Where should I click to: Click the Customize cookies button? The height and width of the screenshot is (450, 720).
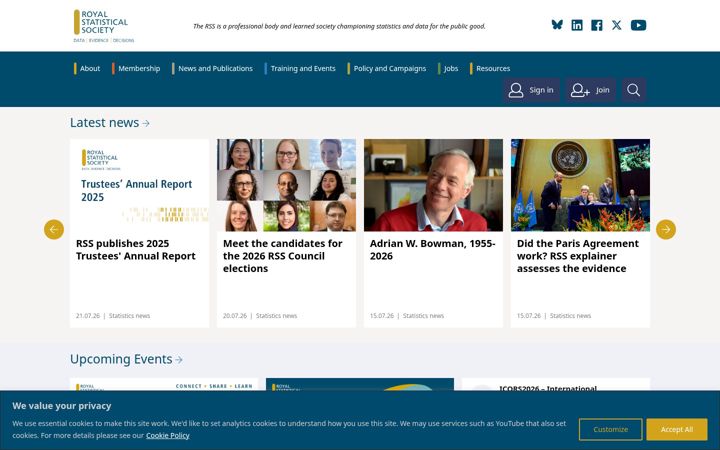point(610,429)
